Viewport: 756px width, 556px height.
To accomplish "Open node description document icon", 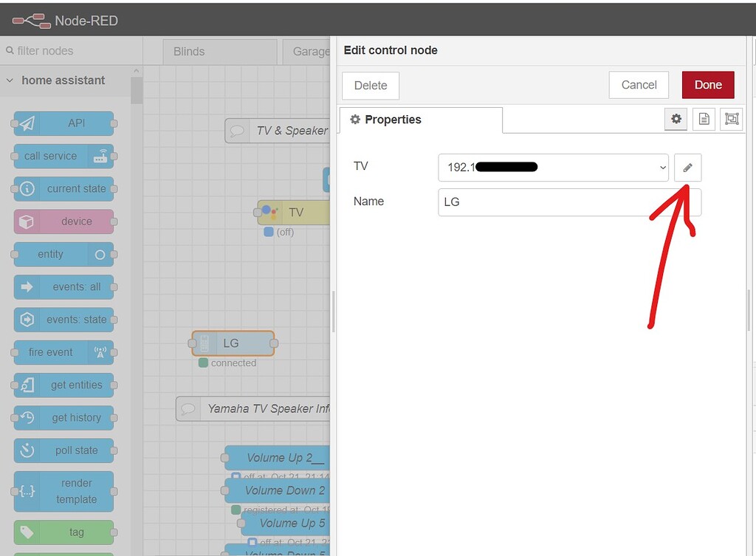I will click(x=704, y=119).
